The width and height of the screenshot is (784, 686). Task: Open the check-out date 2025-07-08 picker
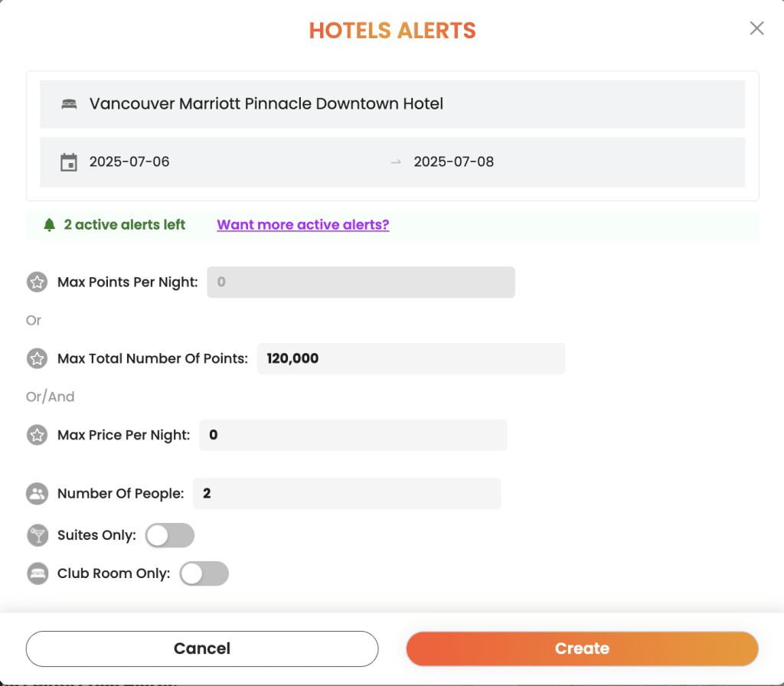[x=454, y=162]
